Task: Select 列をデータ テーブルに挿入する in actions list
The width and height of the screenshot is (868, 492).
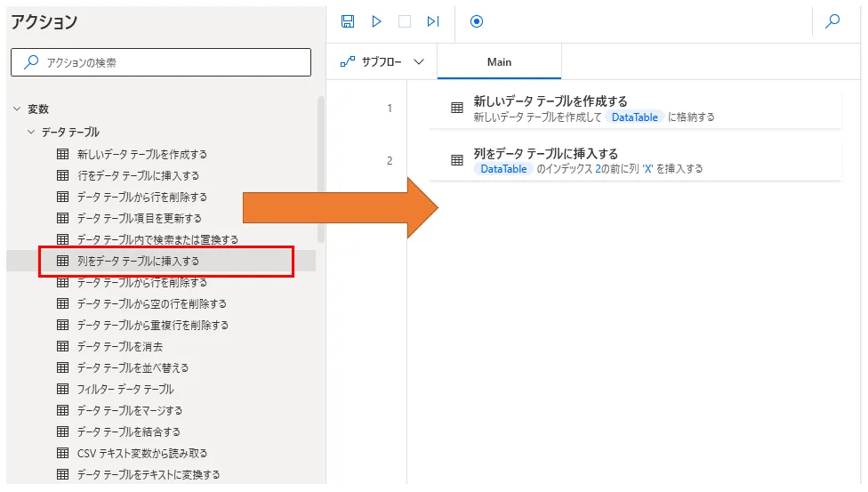Action: click(138, 261)
